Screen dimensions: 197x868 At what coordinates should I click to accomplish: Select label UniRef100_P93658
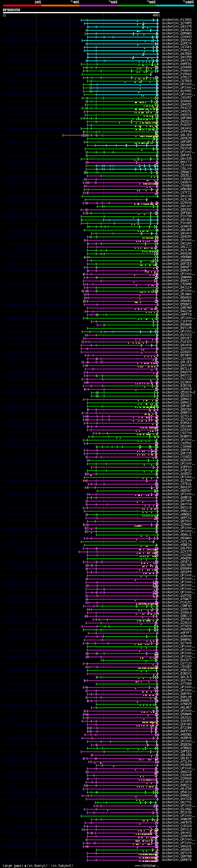[177, 765]
